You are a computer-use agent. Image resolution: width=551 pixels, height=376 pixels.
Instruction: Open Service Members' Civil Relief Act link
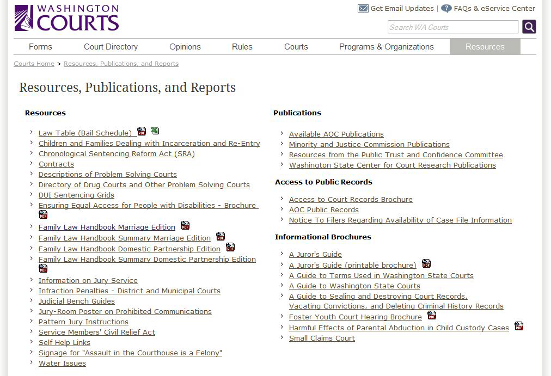coord(97,332)
